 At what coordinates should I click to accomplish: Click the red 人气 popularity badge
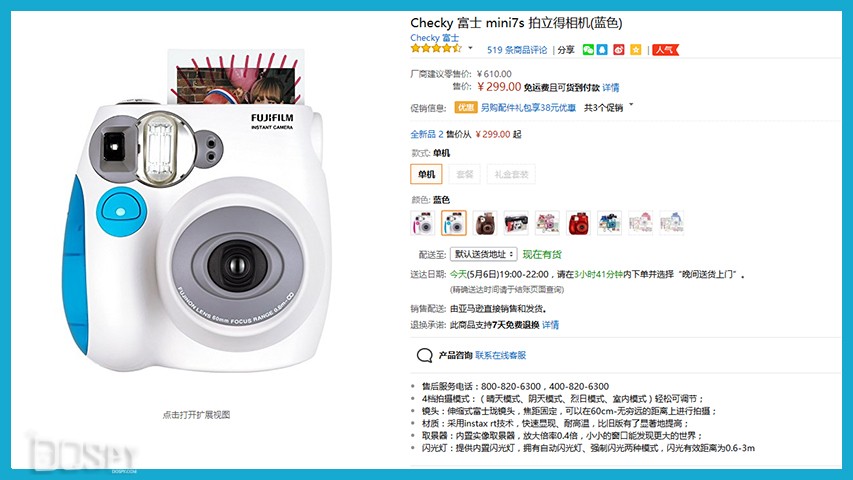[665, 50]
